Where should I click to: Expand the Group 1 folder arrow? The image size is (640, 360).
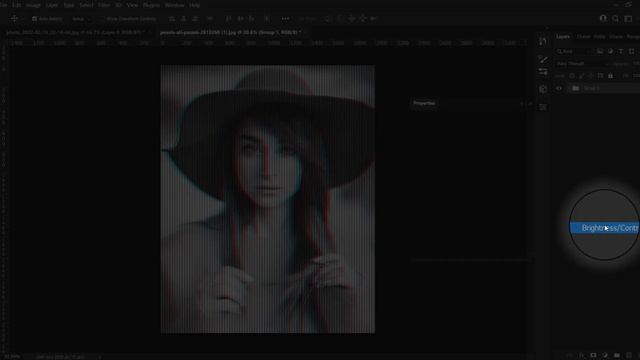tap(568, 88)
